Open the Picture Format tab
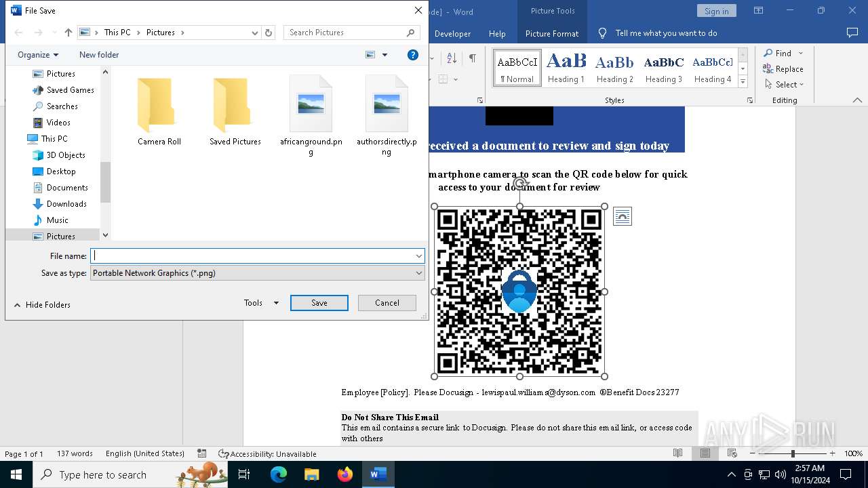The height and width of the screenshot is (488, 868). (x=552, y=34)
